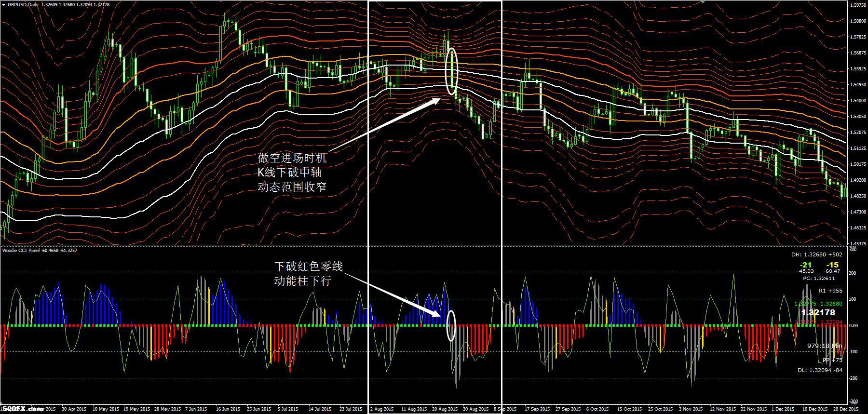Viewport: 868px width, 414px height.
Task: Click the PP +75 pivot readout
Action: (832, 360)
